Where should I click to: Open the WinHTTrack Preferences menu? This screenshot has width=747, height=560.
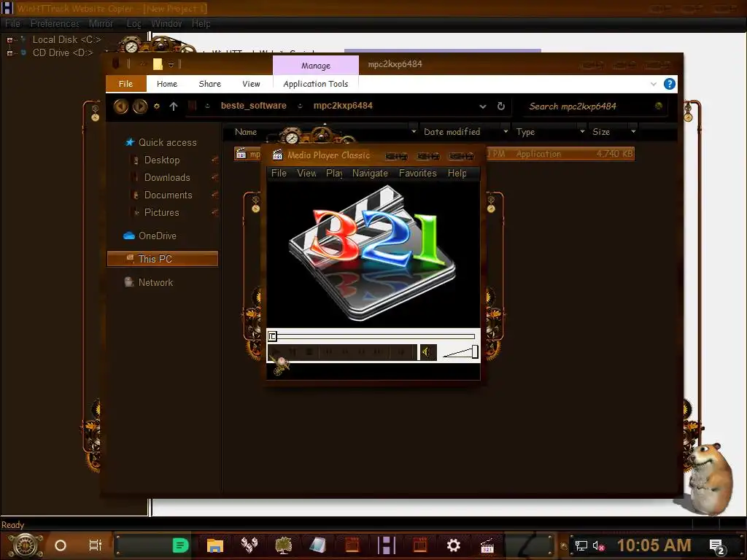(55, 23)
